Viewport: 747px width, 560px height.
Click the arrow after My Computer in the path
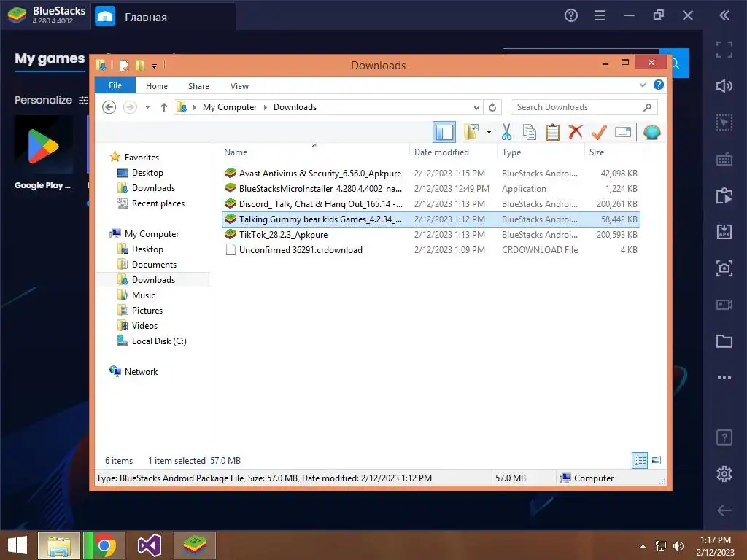coord(266,108)
